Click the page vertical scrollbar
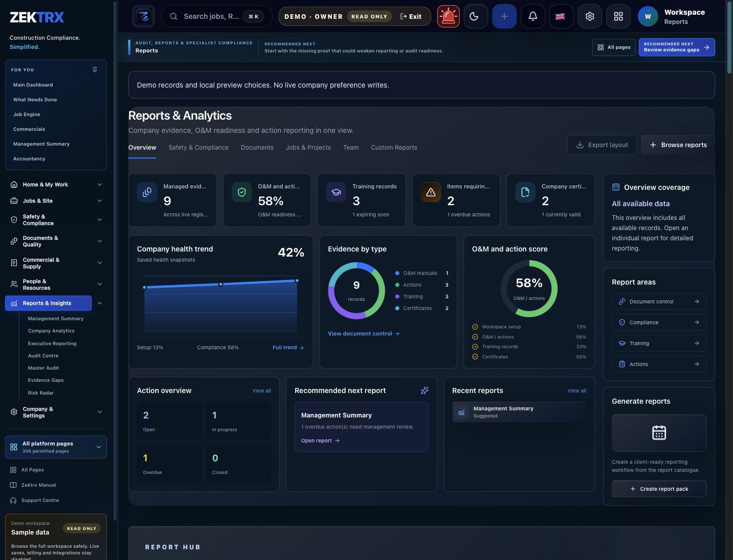733x560 pixels. click(x=729, y=38)
